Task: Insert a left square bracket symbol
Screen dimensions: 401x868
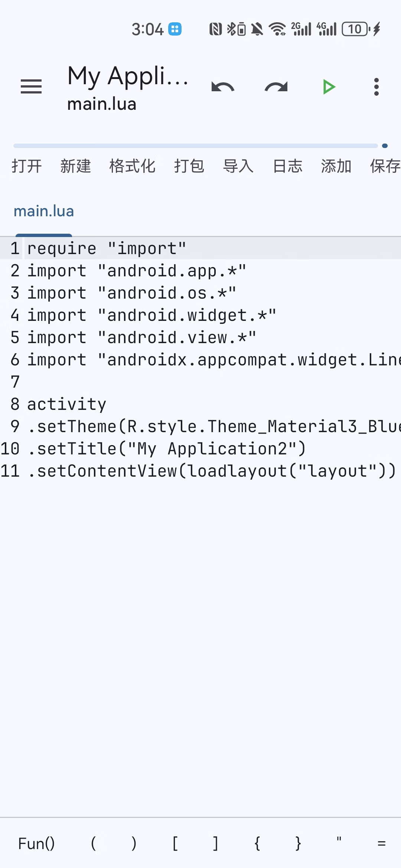Action: (x=175, y=844)
